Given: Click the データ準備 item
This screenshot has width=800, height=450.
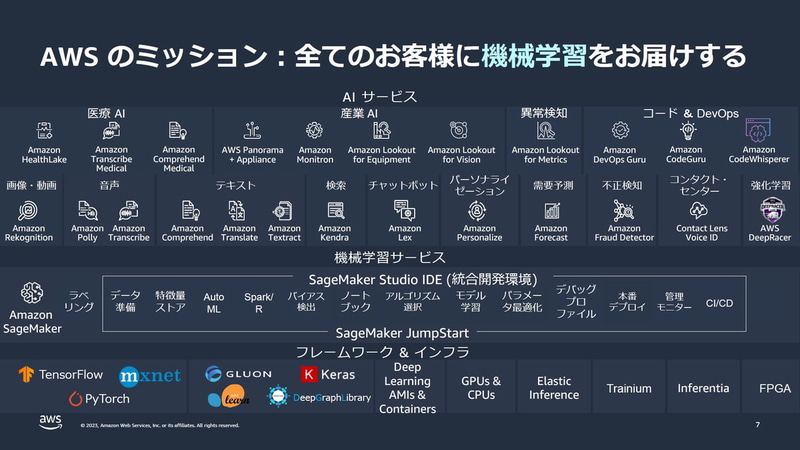Looking at the screenshot, I should pyautogui.click(x=125, y=301).
